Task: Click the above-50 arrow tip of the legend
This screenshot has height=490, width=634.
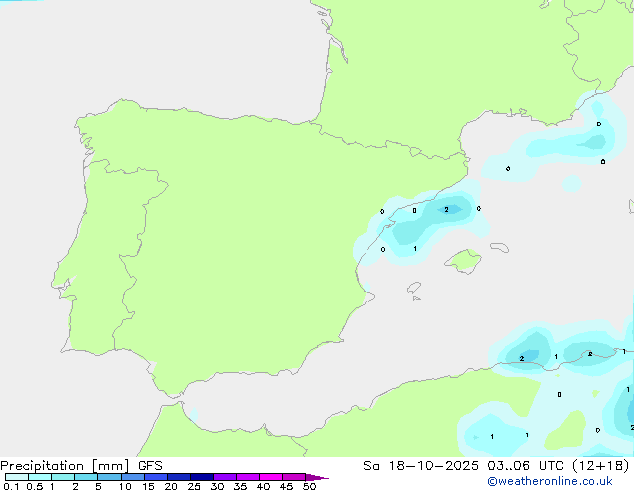Action: click(317, 477)
